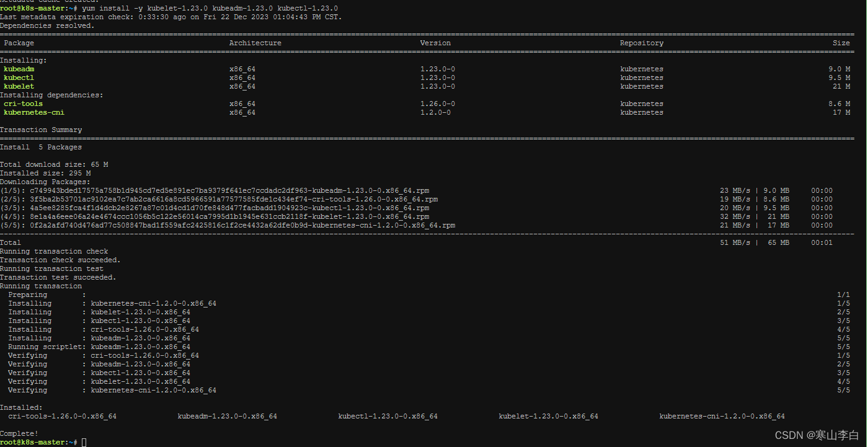Click 'Transaction test succeeded.' line
Viewport: 868px width, 447px height.
point(58,278)
